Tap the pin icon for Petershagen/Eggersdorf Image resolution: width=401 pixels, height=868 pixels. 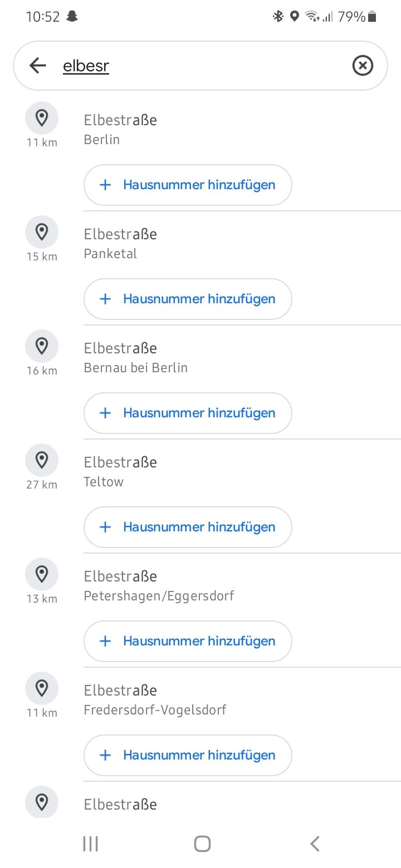42,574
